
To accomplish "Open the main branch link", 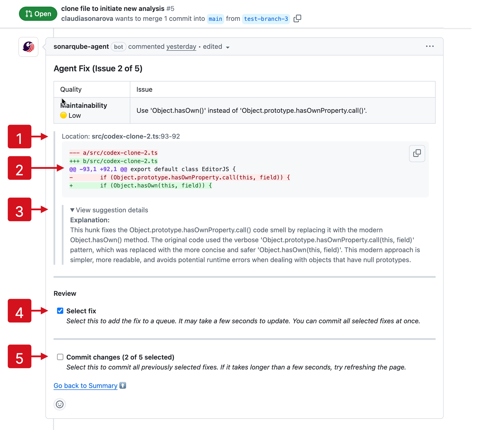I will (x=215, y=19).
